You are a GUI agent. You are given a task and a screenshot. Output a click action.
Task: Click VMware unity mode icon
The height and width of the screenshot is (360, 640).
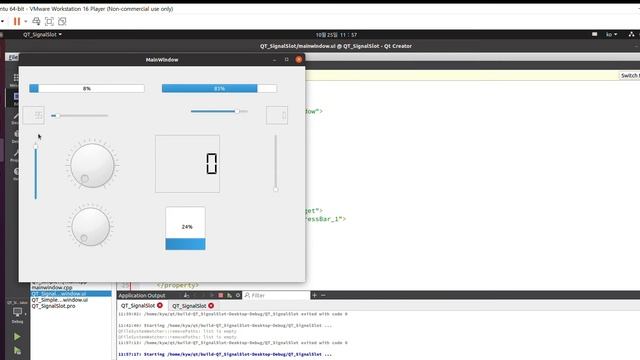pyautogui.click(x=62, y=21)
